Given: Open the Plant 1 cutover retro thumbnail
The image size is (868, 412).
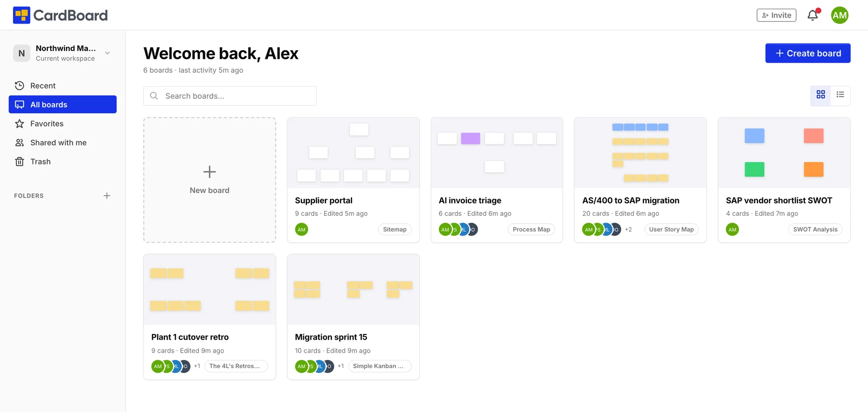Looking at the screenshot, I should coord(210,290).
